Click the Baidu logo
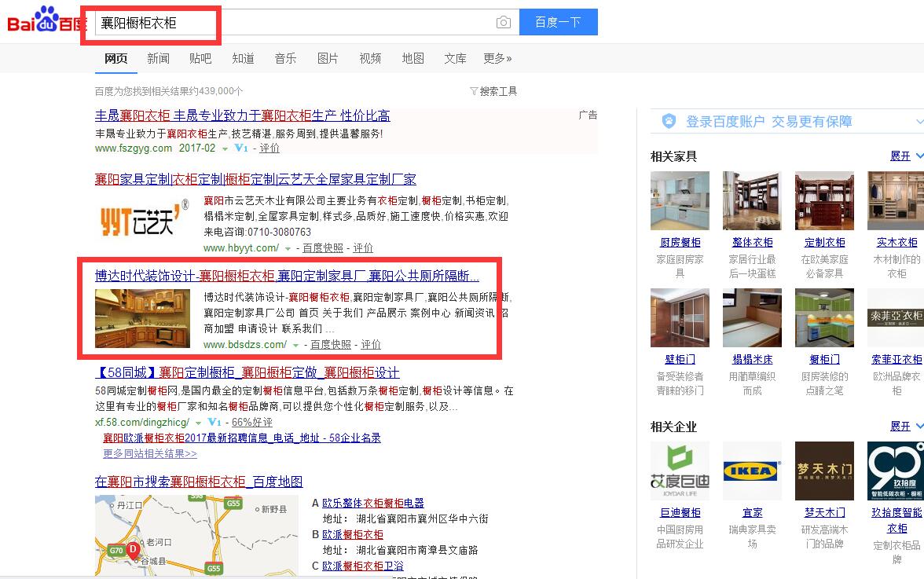 [46, 20]
